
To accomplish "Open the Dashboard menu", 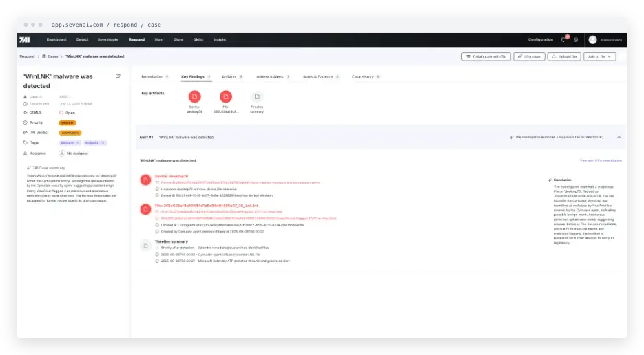I will 56,40.
